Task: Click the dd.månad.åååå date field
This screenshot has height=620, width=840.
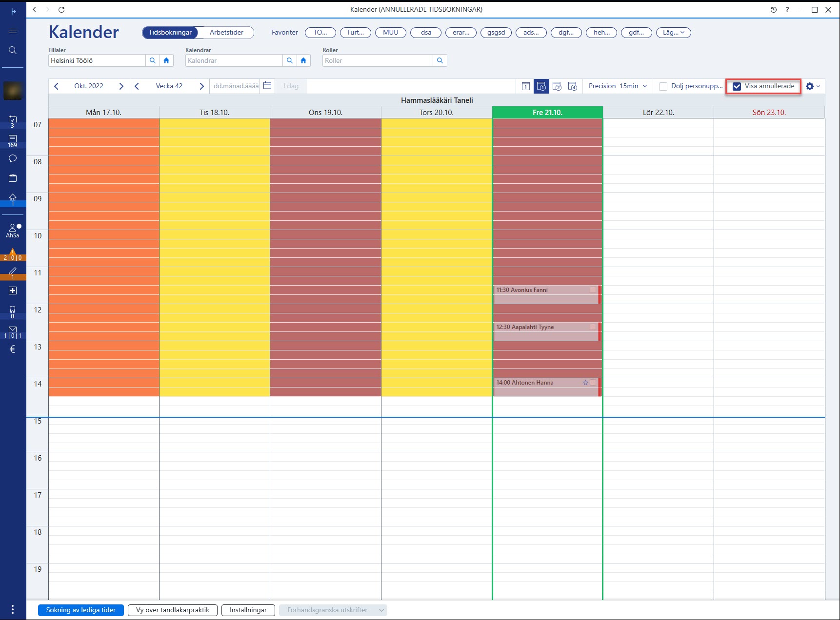Action: click(236, 86)
